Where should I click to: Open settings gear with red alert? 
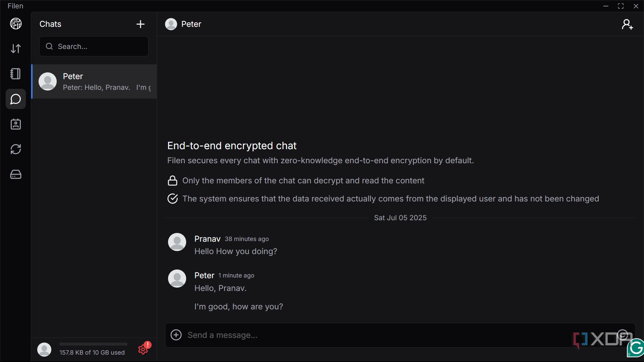click(x=144, y=349)
